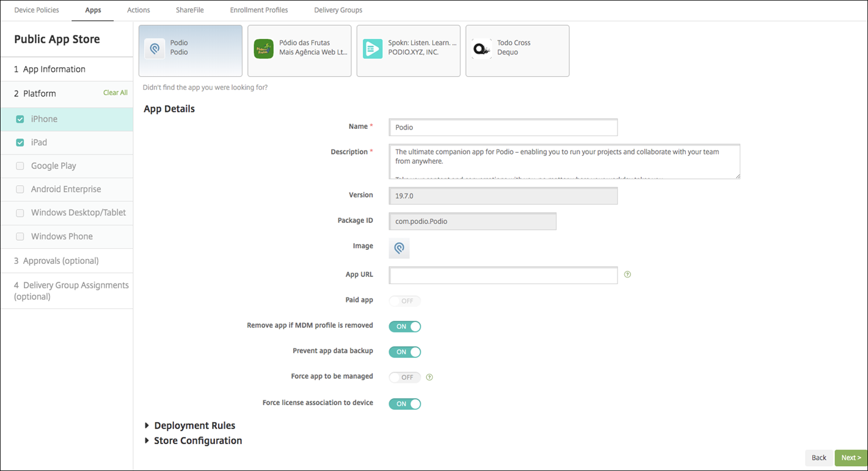
Task: Enable the Google Play platform checkbox
Action: tap(20, 166)
